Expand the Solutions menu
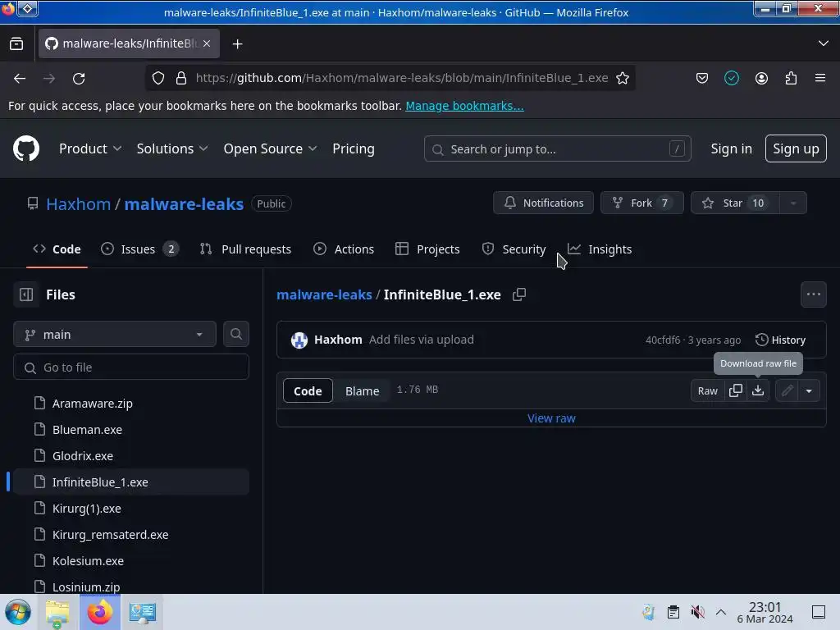The image size is (840, 630). tap(172, 149)
